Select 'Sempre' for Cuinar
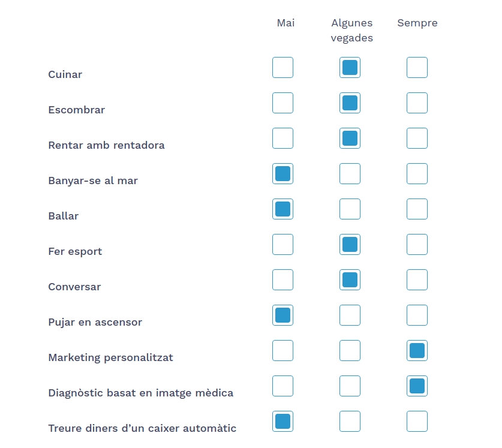 [x=417, y=68]
